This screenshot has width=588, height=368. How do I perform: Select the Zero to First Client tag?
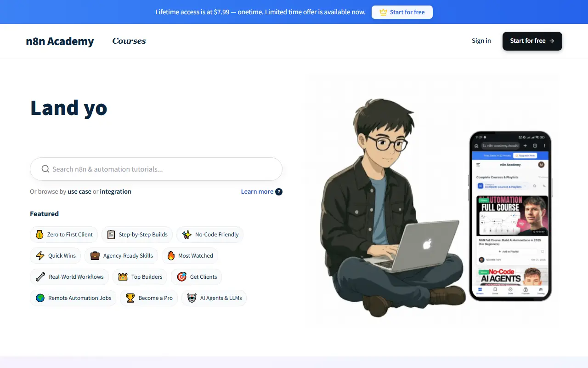pos(64,235)
